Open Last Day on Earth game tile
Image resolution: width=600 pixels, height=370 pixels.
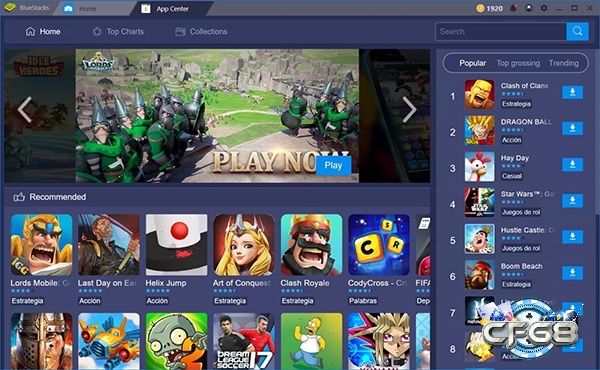pyautogui.click(x=109, y=245)
